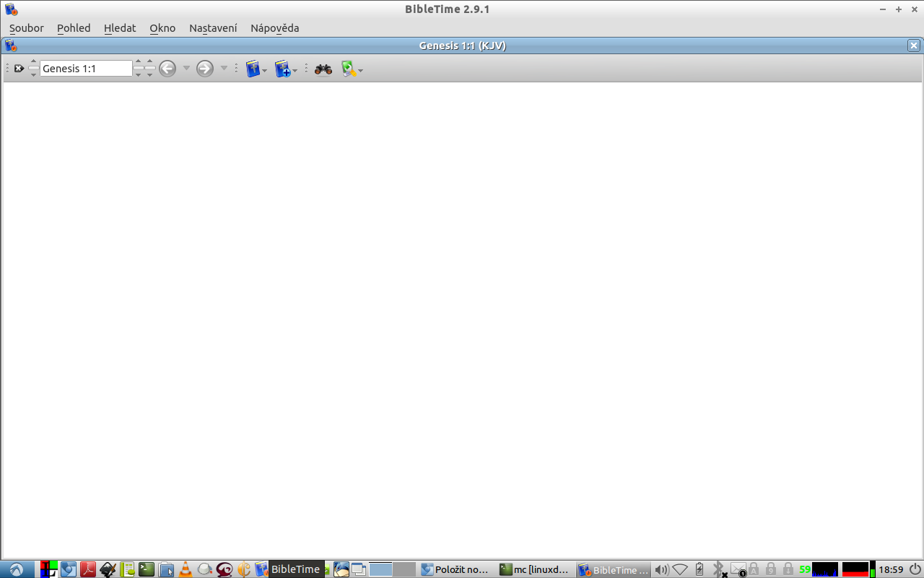
Task: Open the Nápověda menu
Action: (275, 28)
